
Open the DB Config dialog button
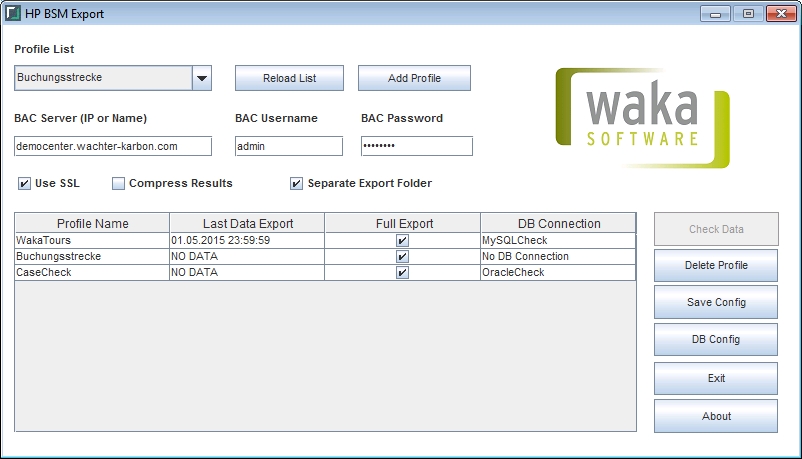(x=716, y=339)
